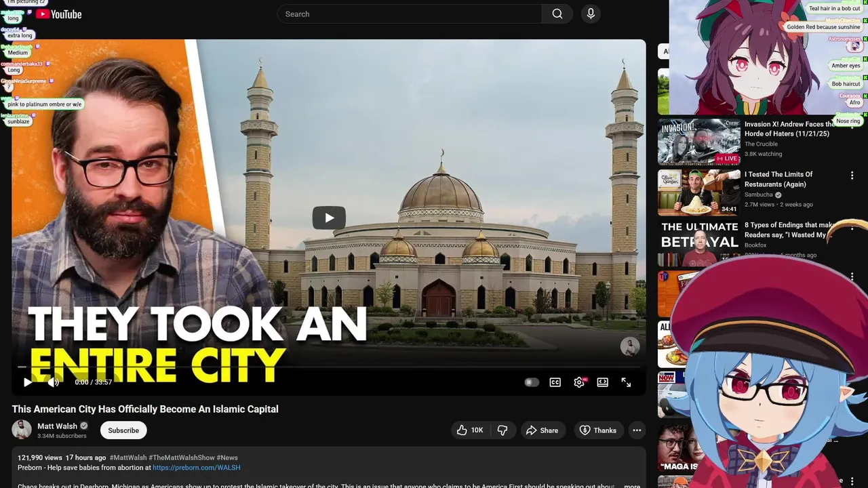Click the Bookfox channel name
The image size is (868, 488).
[755, 245]
